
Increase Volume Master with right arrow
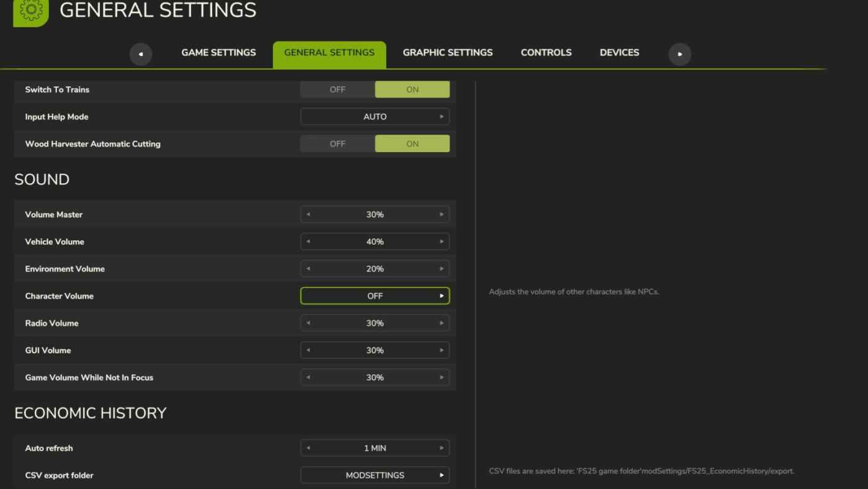click(x=441, y=215)
